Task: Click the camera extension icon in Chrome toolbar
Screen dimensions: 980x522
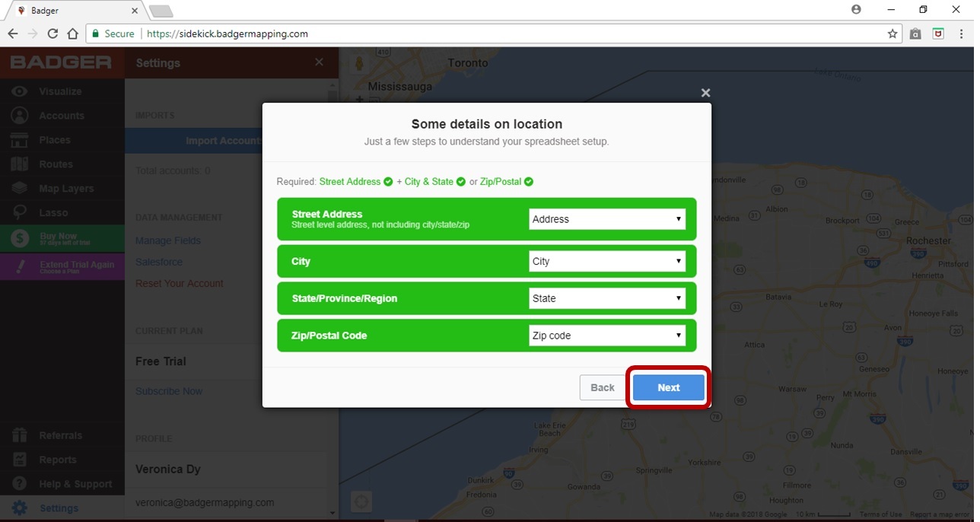Action: tap(915, 33)
